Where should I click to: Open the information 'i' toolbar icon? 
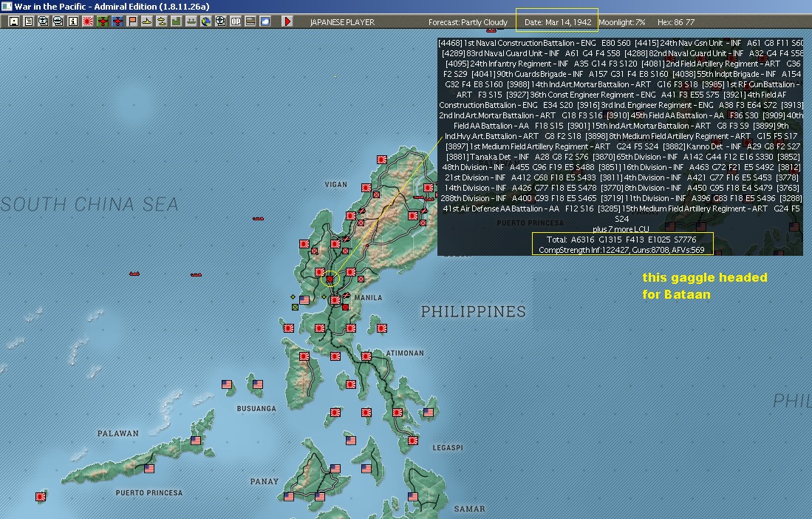click(x=73, y=21)
